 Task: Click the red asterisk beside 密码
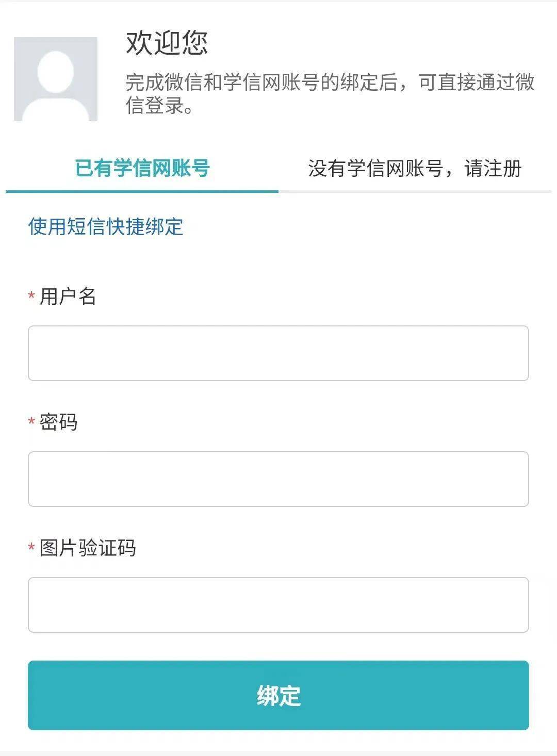click(29, 422)
